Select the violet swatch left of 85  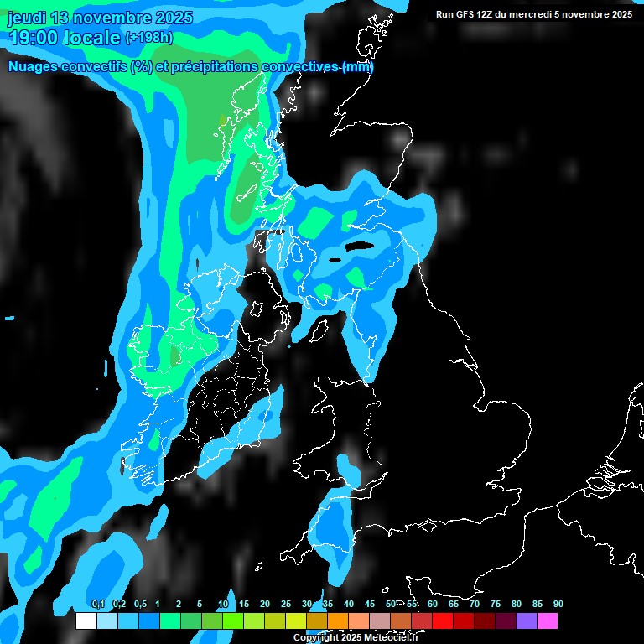point(527,621)
